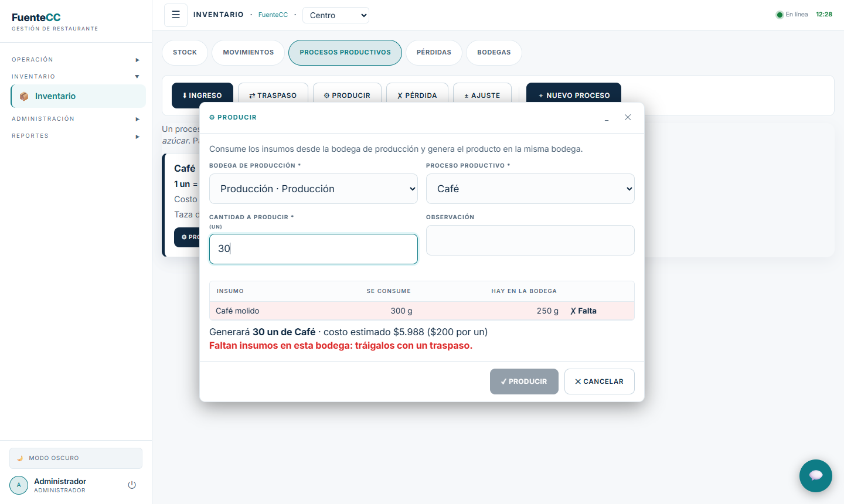The image size is (844, 504).
Task: Click the Cantidad a Producir input field
Action: pos(314,249)
